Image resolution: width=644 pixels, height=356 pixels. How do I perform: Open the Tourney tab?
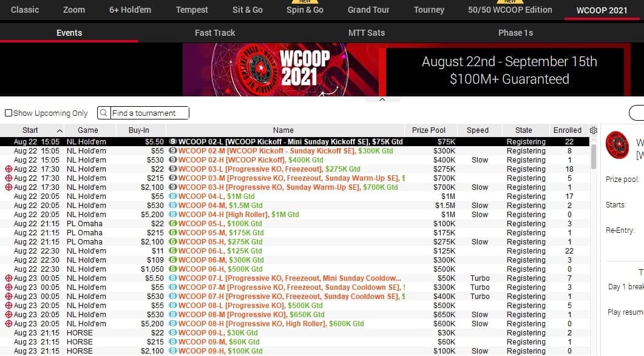pyautogui.click(x=429, y=10)
